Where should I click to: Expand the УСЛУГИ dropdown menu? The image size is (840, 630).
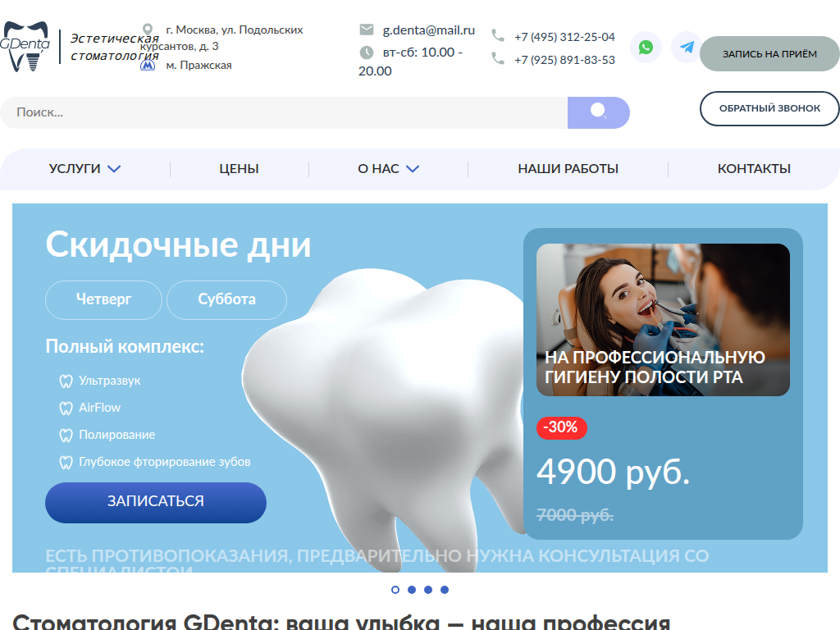click(84, 168)
